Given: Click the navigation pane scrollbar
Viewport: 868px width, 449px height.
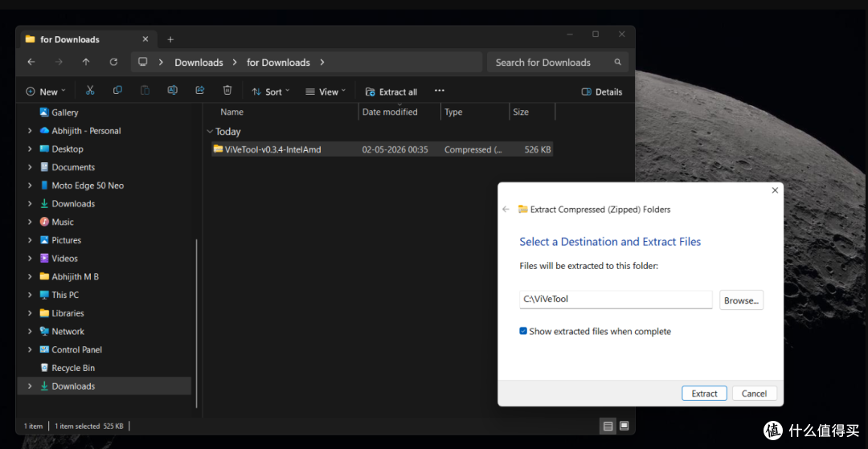Looking at the screenshot, I should (x=197, y=324).
